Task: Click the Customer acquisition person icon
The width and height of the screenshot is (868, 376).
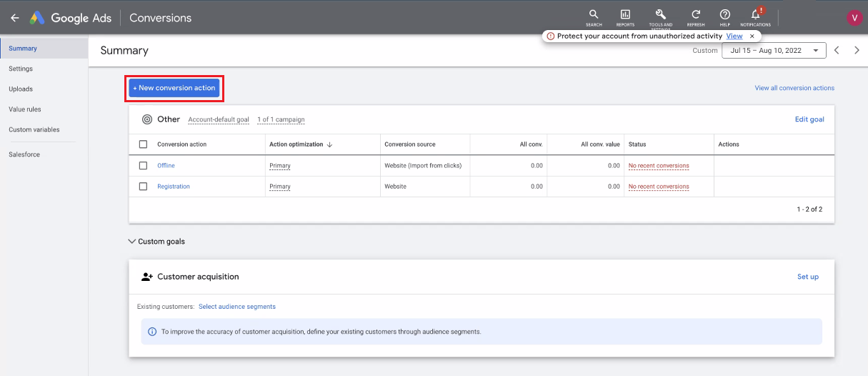Action: coord(147,277)
